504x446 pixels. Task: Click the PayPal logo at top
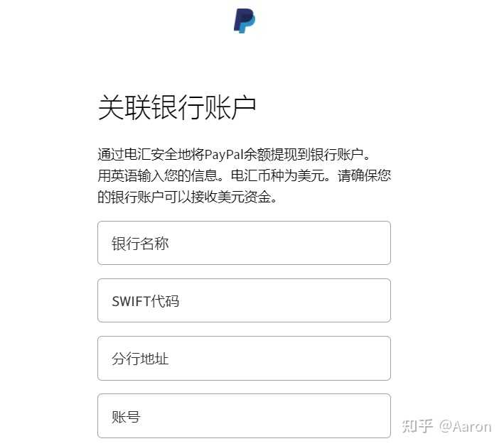244,20
